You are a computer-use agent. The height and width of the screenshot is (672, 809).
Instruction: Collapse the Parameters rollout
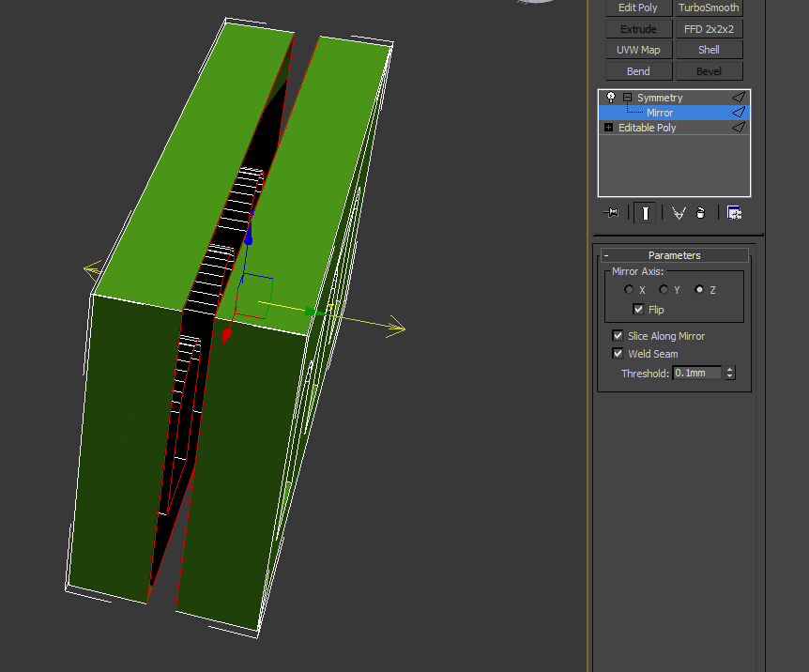675,255
